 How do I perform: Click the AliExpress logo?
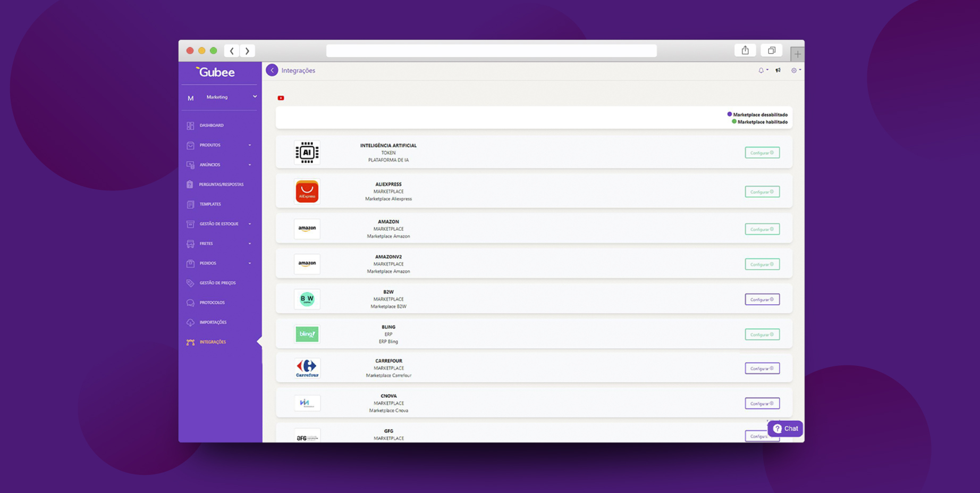tap(307, 191)
